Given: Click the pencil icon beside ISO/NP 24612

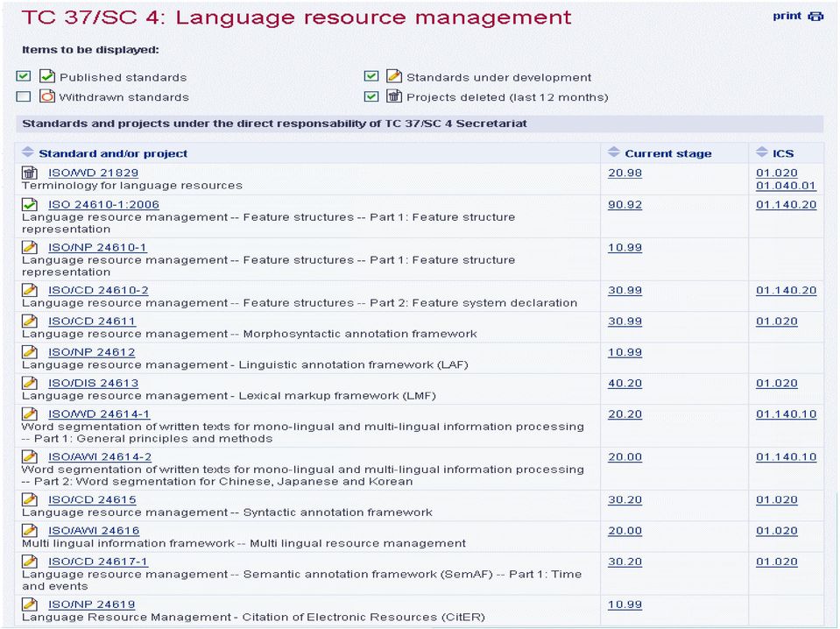Looking at the screenshot, I should pos(30,352).
